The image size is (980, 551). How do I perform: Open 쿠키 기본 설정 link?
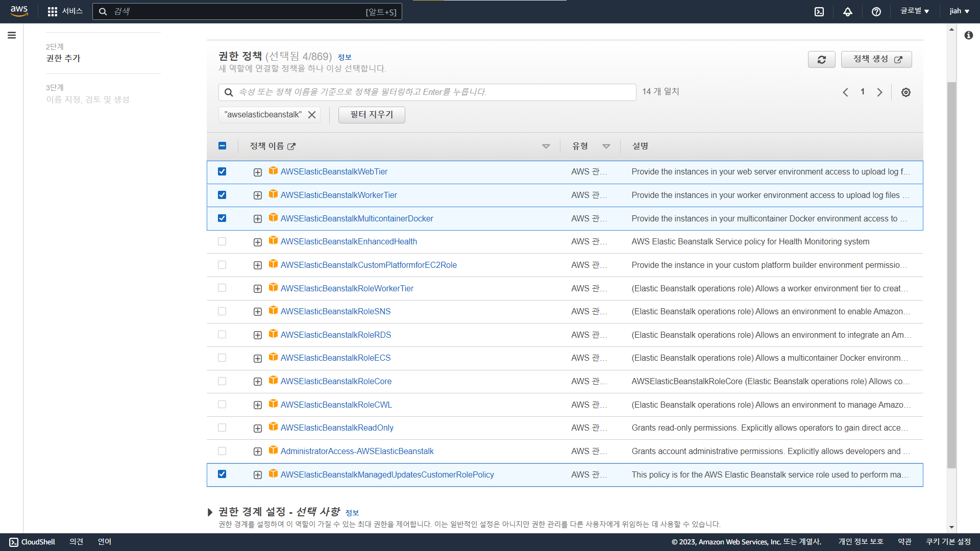click(x=948, y=542)
